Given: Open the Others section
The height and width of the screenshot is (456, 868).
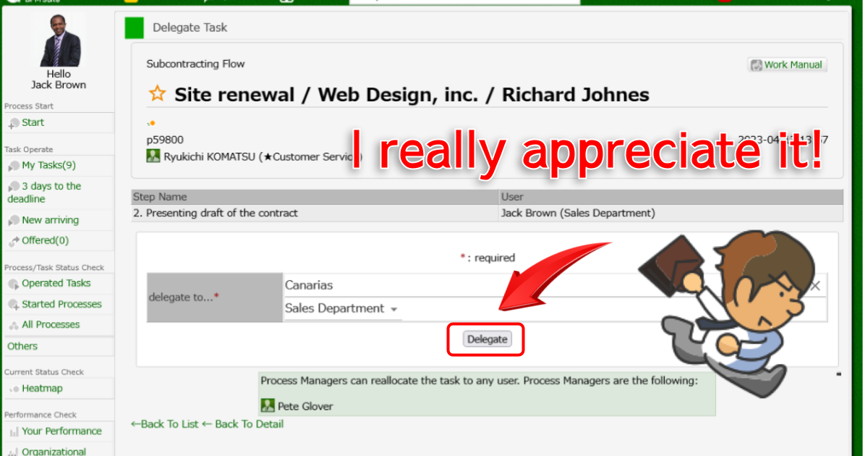Looking at the screenshot, I should [x=22, y=346].
